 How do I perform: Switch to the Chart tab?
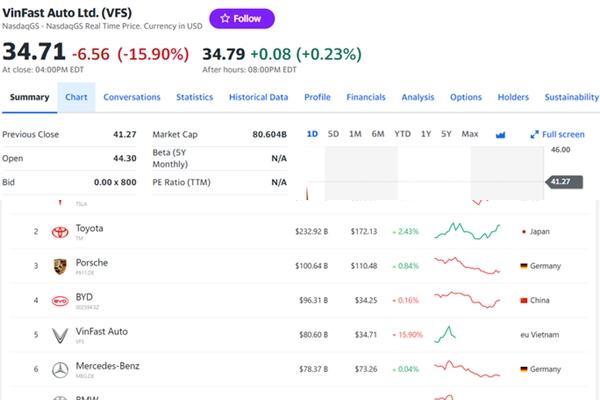(x=76, y=97)
